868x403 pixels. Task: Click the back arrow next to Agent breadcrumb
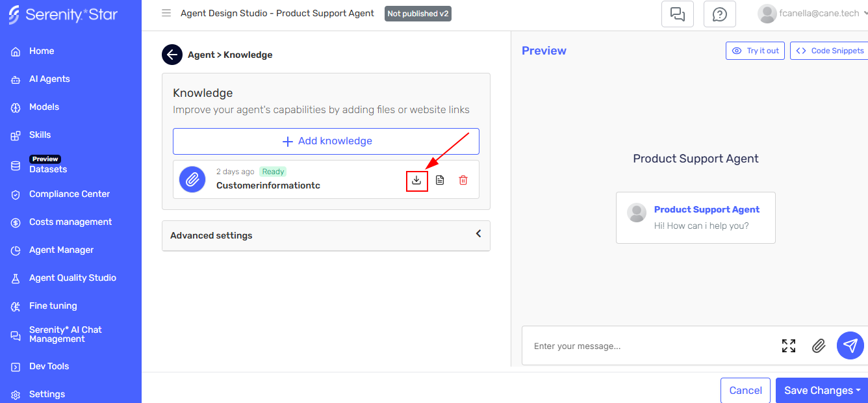pos(172,54)
